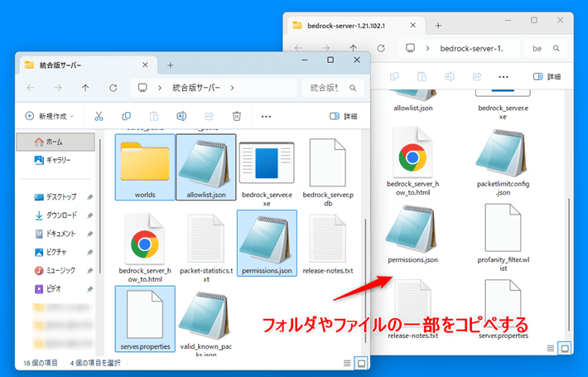Image resolution: width=588 pixels, height=377 pixels.
Task: Toggle the 詳細 details pane in front window
Action: tap(343, 116)
